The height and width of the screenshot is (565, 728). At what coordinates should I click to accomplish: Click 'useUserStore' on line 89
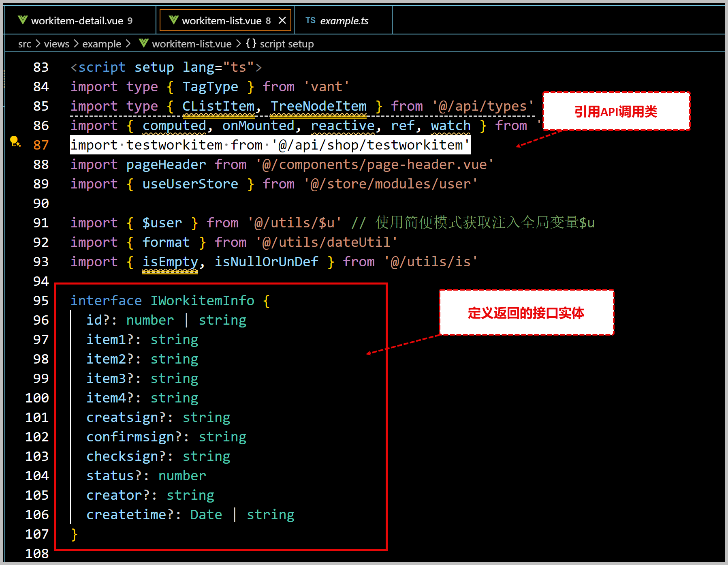pyautogui.click(x=190, y=184)
